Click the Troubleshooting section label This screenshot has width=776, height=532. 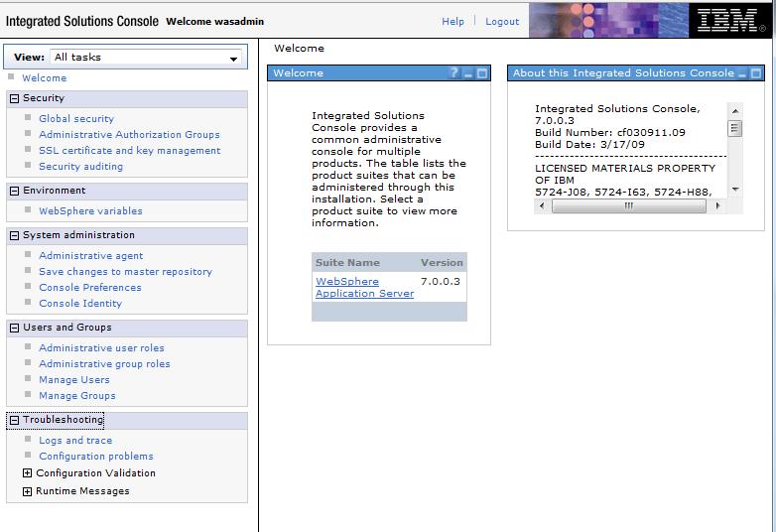(x=63, y=420)
